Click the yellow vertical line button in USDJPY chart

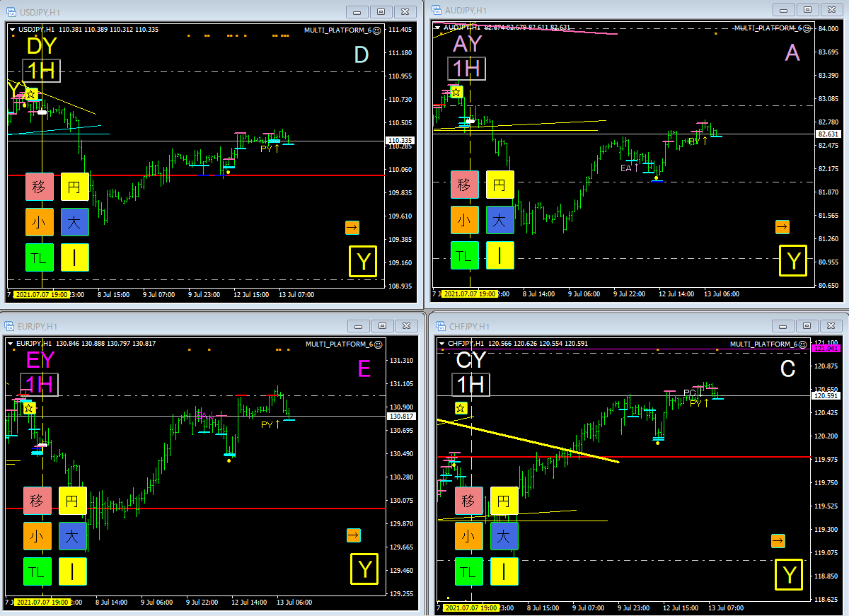[74, 257]
